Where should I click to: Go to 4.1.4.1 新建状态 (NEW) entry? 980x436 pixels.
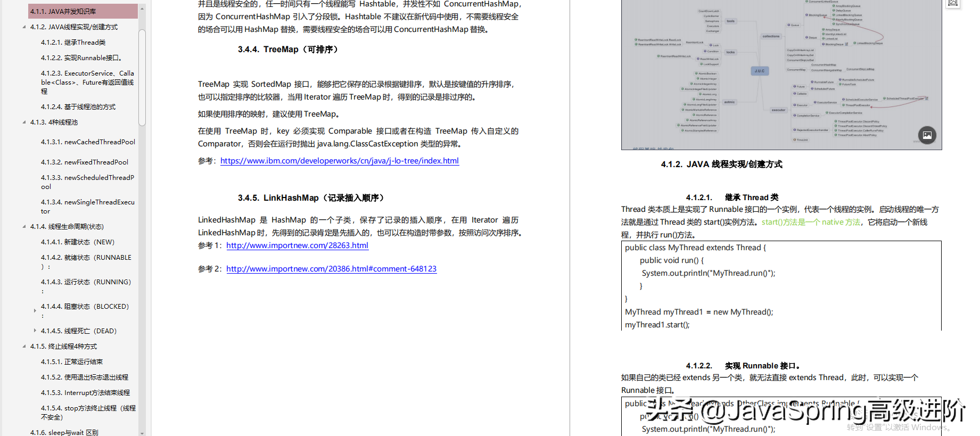[x=78, y=242]
